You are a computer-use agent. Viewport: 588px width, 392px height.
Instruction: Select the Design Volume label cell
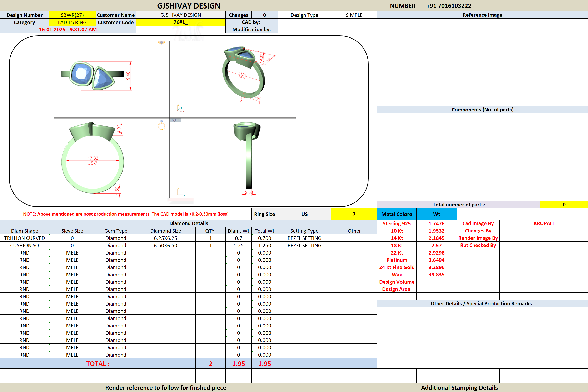coord(397,282)
